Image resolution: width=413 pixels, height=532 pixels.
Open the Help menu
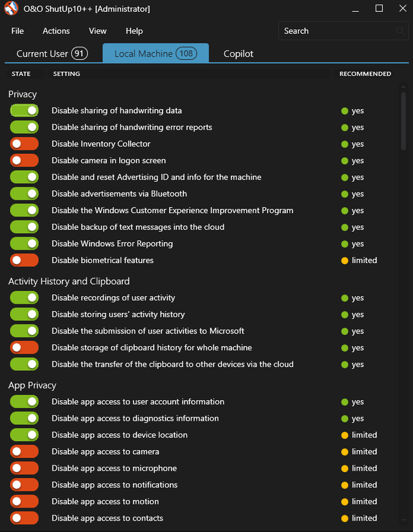[x=134, y=31]
